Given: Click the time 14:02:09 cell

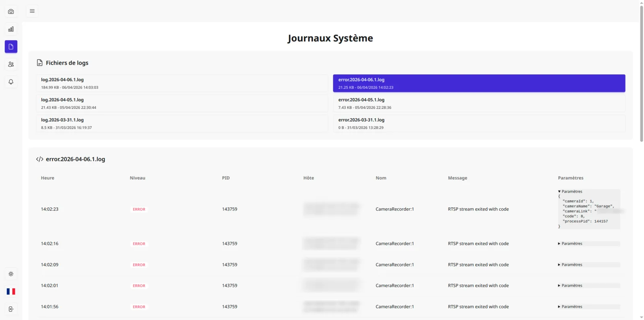Looking at the screenshot, I should pyautogui.click(x=50, y=265).
